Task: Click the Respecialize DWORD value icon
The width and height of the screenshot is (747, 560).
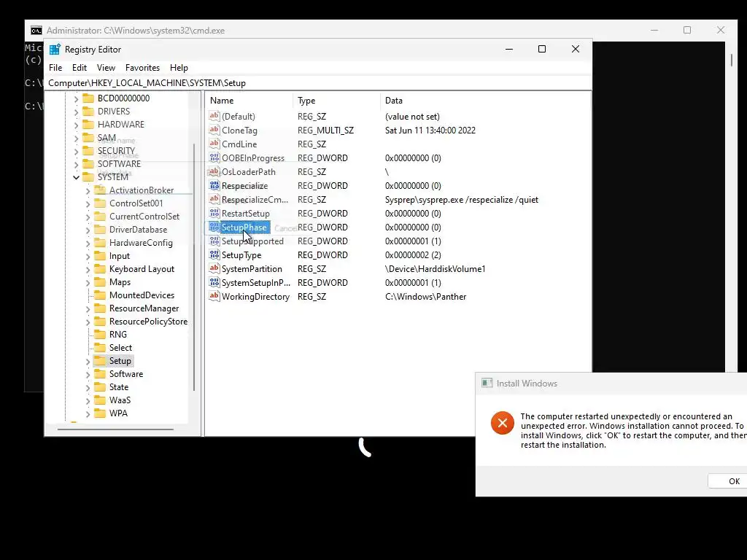Action: coord(214,186)
